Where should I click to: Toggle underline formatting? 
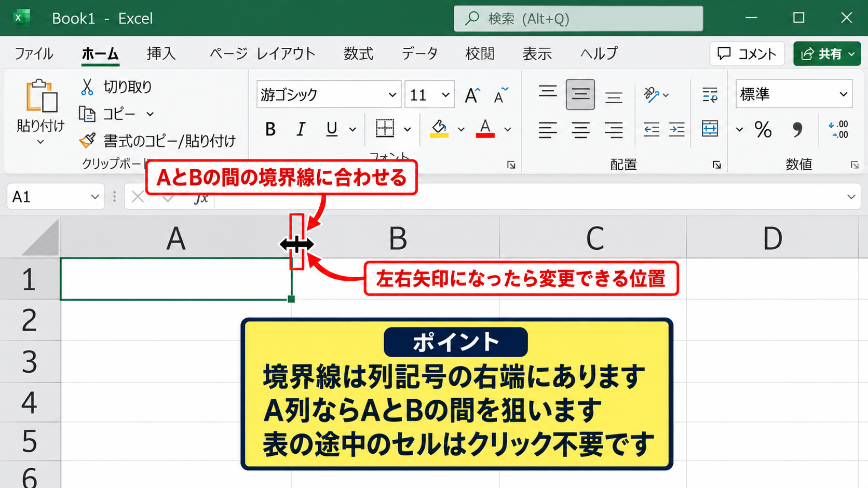[x=332, y=129]
